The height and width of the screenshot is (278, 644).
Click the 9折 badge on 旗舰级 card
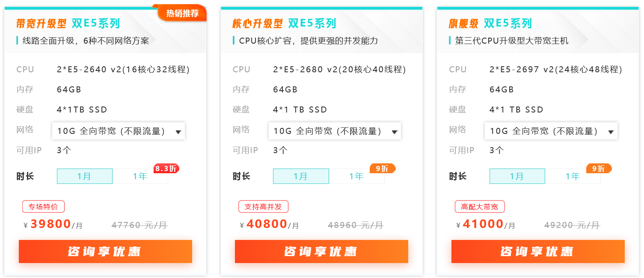click(599, 169)
